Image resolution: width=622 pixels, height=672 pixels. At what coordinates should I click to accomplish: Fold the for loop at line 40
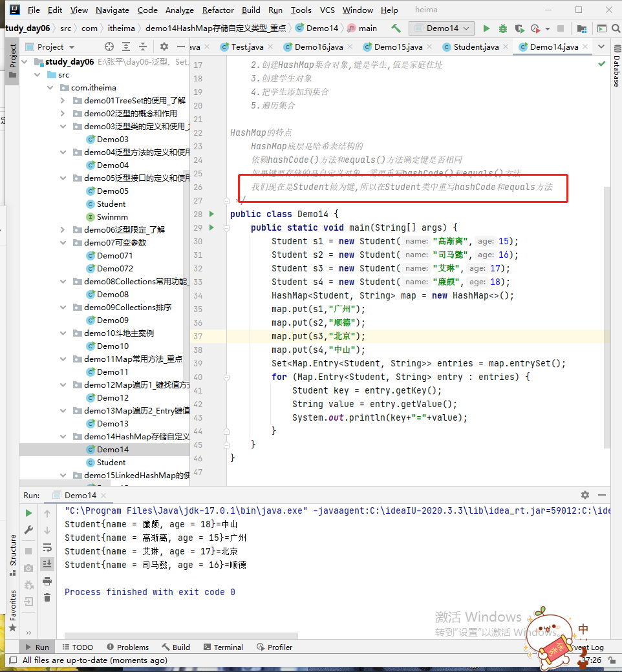pyautogui.click(x=226, y=377)
